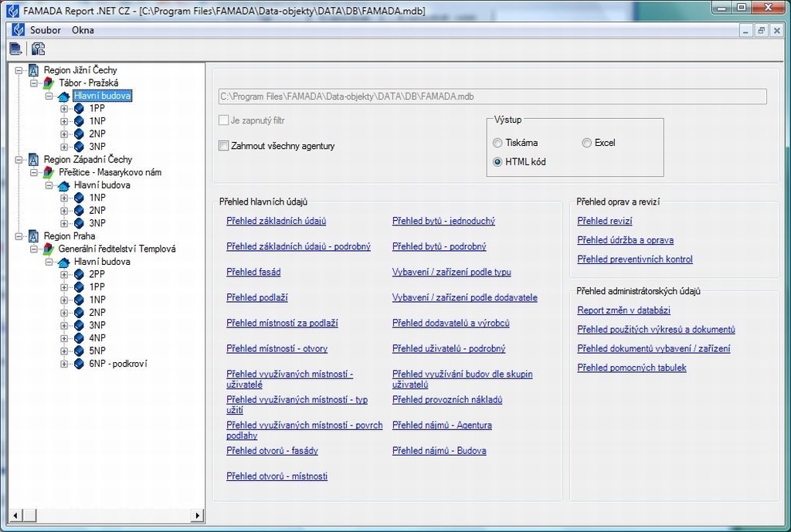Click tree scrollbar right arrow
The height and width of the screenshot is (532, 791).
click(x=198, y=515)
